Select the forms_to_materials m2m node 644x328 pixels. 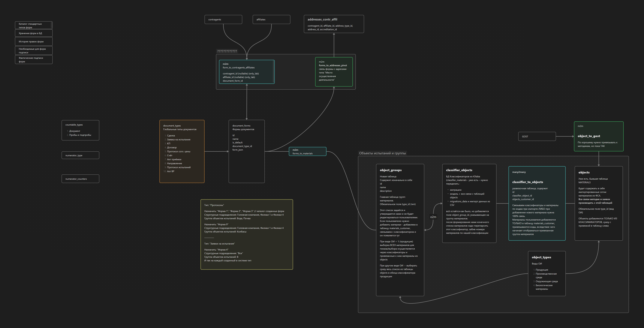click(308, 152)
